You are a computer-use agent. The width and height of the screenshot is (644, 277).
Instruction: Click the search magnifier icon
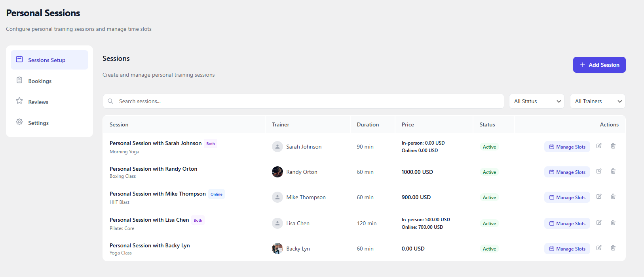click(110, 101)
